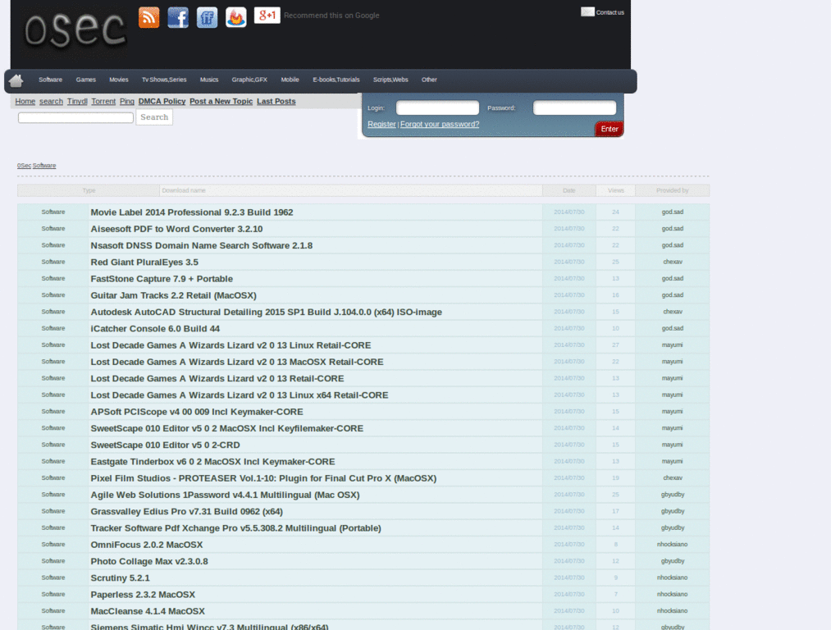Click the Search button
The width and height of the screenshot is (840, 630).
pyautogui.click(x=154, y=117)
